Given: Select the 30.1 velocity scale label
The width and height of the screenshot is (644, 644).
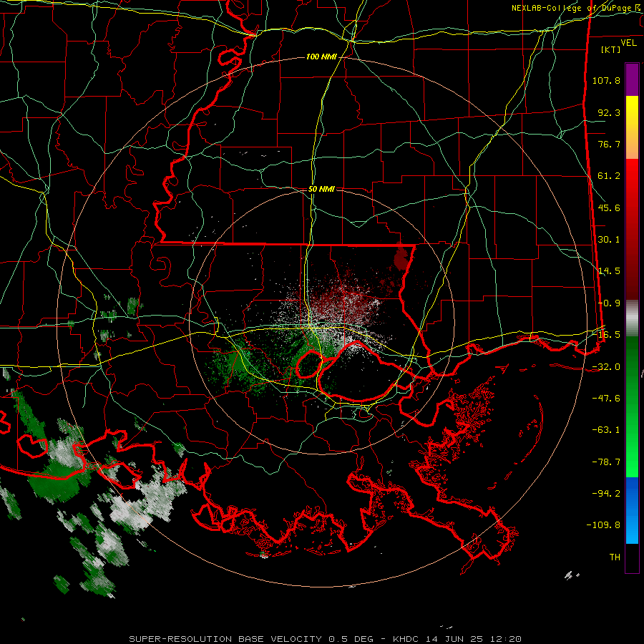Looking at the screenshot, I should (x=609, y=240).
